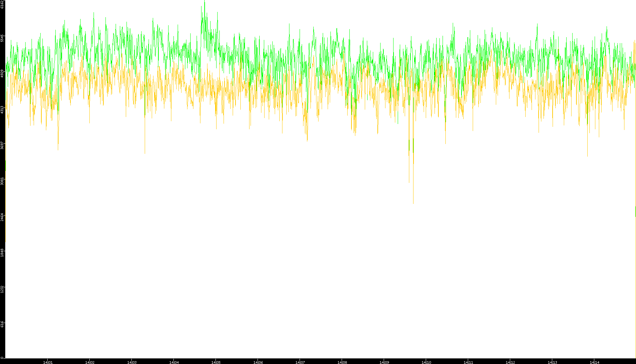This screenshot has width=636, height=364.
Task: Select the 14:10 time axis label
Action: tap(426, 362)
